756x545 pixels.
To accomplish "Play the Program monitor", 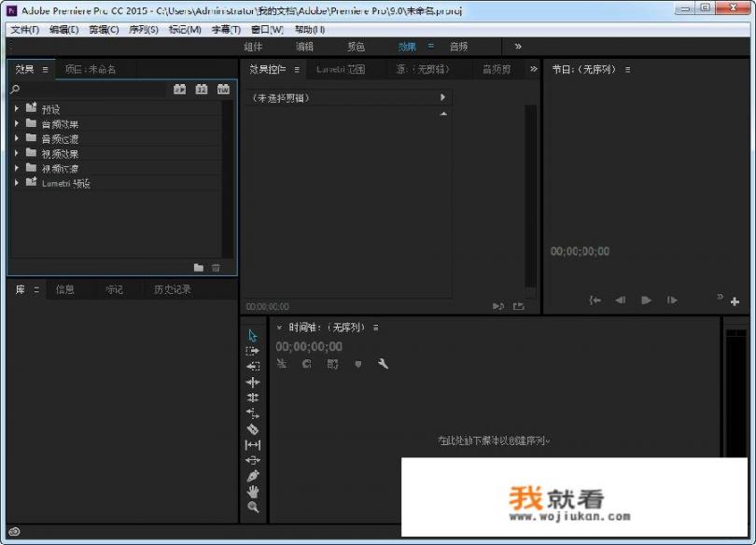I will click(x=647, y=300).
